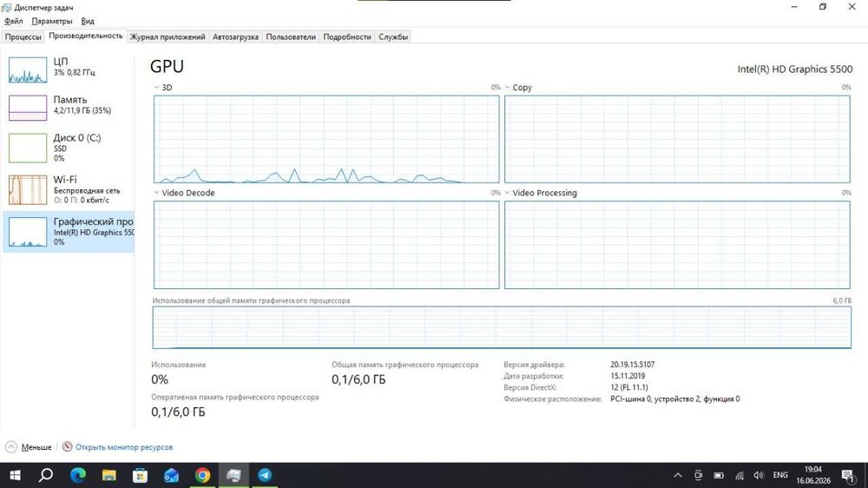Collapse details with the Меньше button
Viewport: 868px width, 488px height.
coord(36,447)
